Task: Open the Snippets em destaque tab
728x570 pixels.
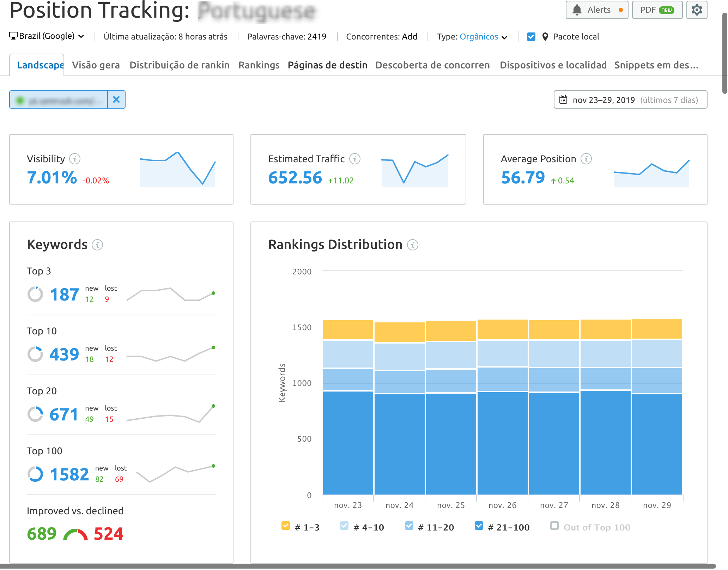Action: click(656, 65)
